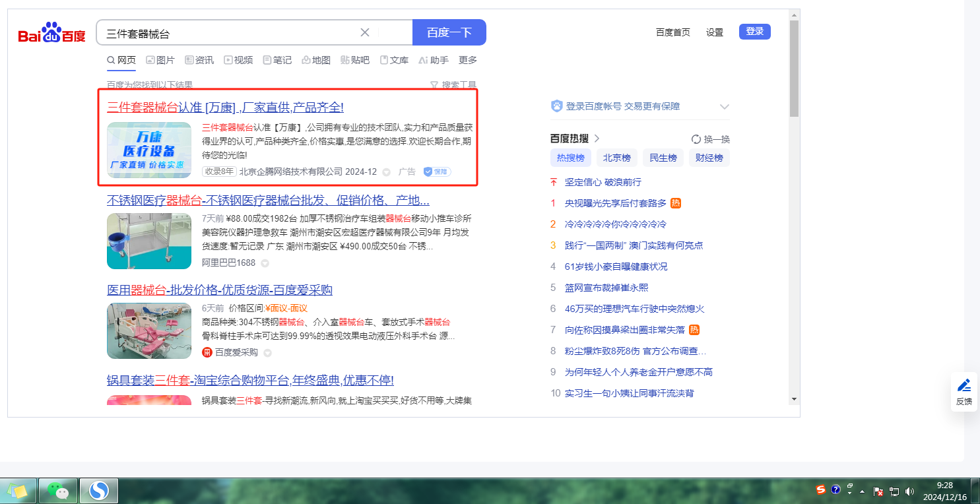
Task: Select the 北京榜 hot list tab
Action: (616, 158)
